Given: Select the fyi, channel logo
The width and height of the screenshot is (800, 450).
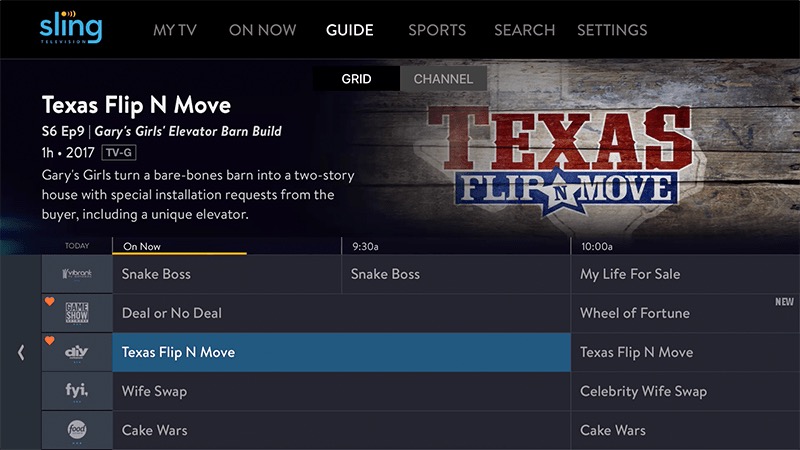Looking at the screenshot, I should pos(77,391).
